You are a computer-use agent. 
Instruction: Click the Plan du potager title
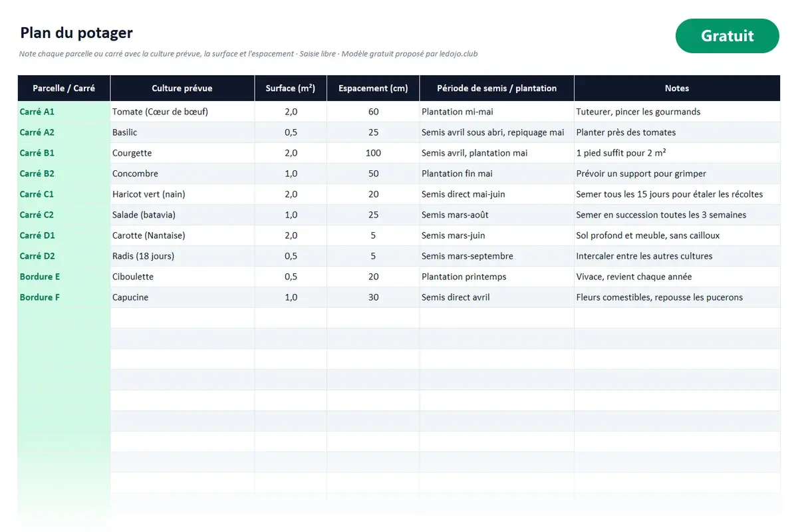pyautogui.click(x=76, y=33)
